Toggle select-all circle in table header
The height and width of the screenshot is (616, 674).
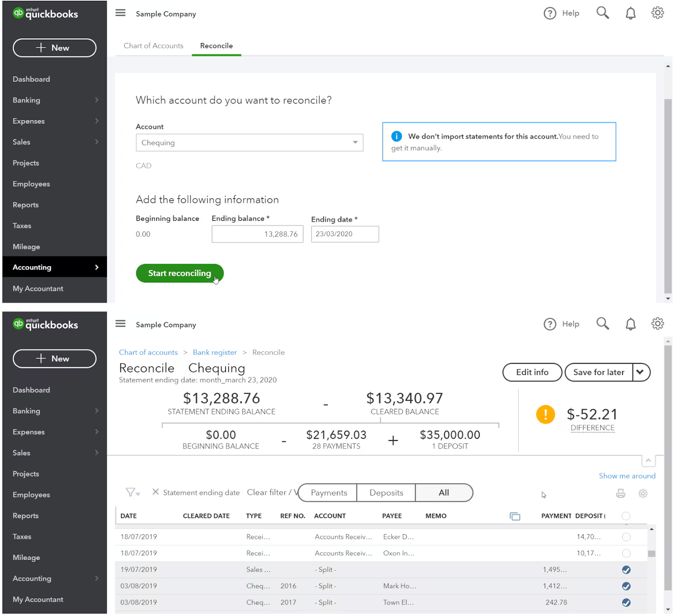click(x=626, y=516)
